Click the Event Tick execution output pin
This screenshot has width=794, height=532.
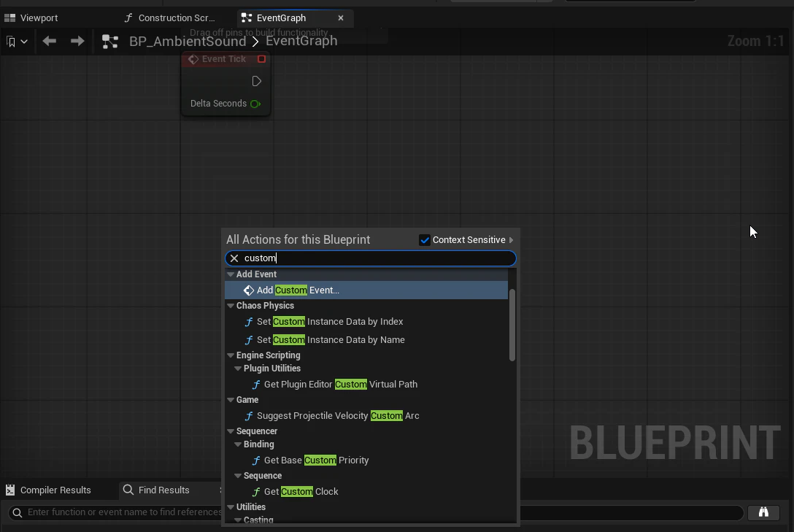tap(256, 81)
